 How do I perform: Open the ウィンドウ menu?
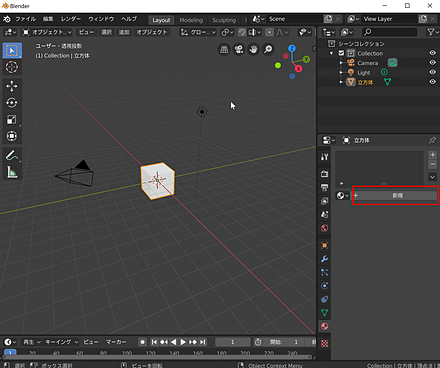101,19
